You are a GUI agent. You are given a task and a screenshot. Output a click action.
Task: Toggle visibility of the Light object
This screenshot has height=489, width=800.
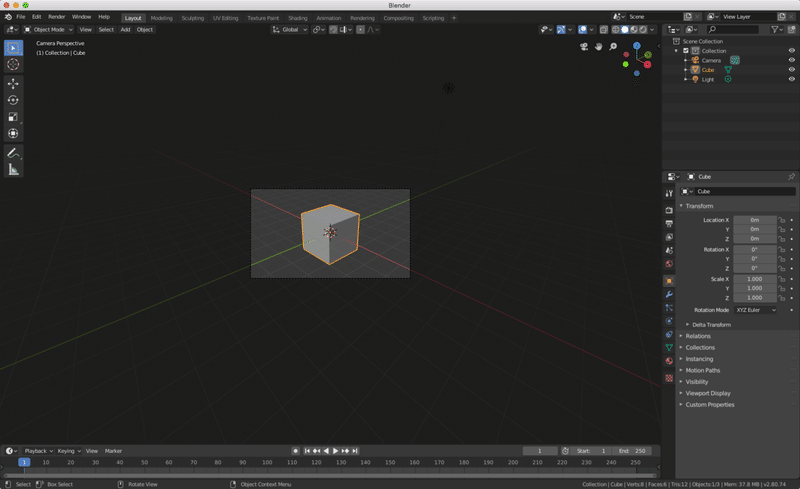(792, 79)
